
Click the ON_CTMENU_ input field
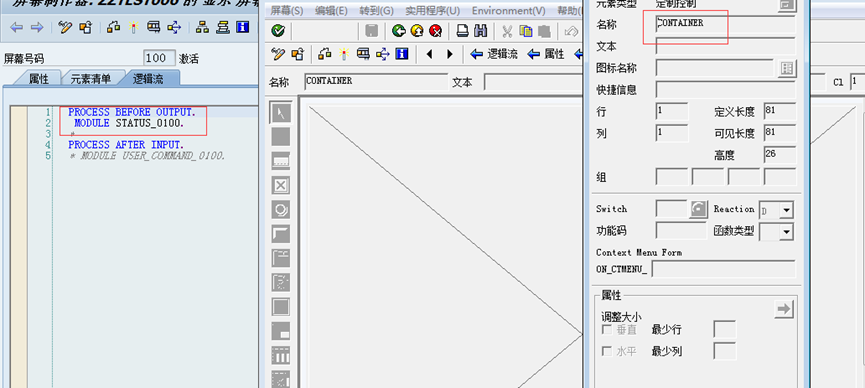(x=724, y=269)
